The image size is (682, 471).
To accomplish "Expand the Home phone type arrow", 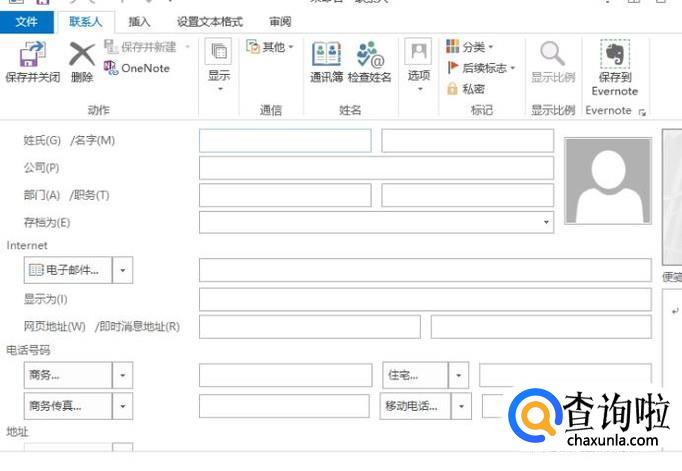I will point(458,375).
